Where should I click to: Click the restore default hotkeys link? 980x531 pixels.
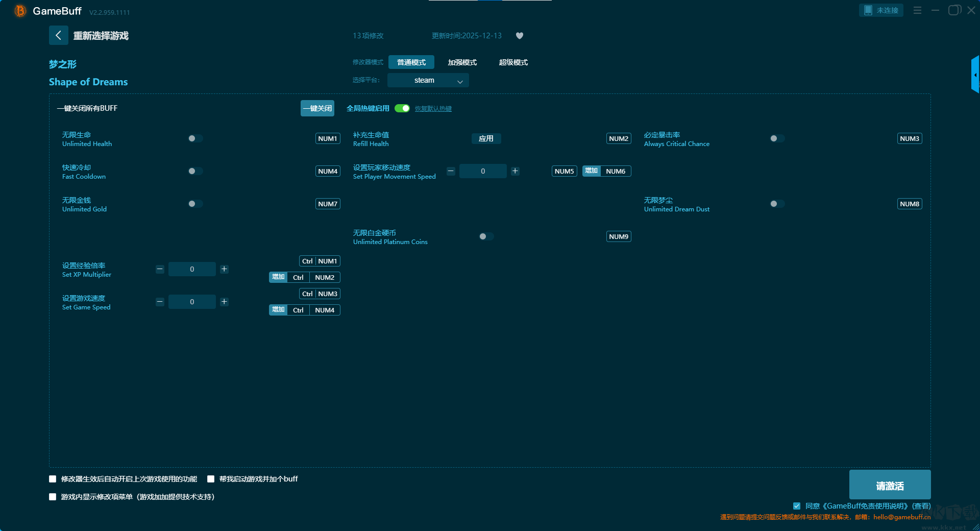[433, 109]
